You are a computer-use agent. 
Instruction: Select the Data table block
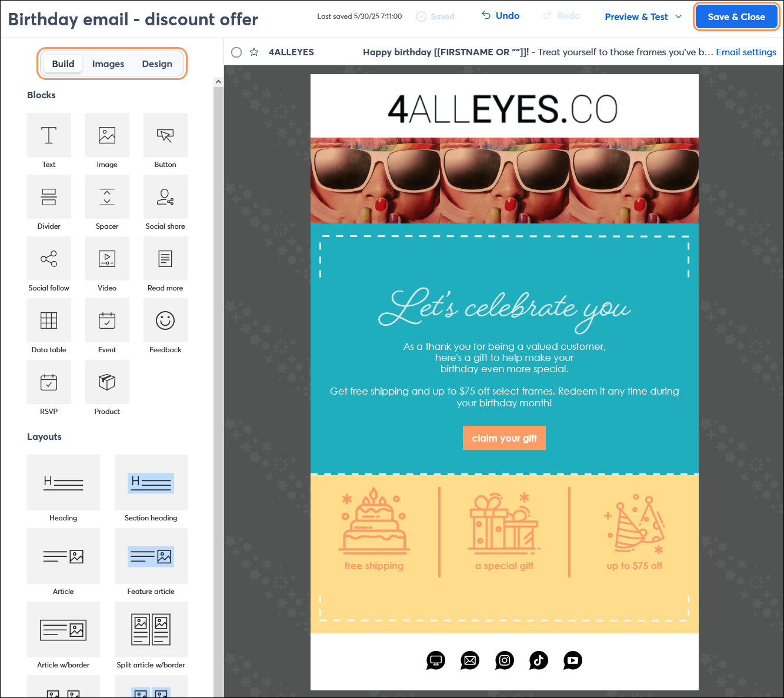(49, 320)
